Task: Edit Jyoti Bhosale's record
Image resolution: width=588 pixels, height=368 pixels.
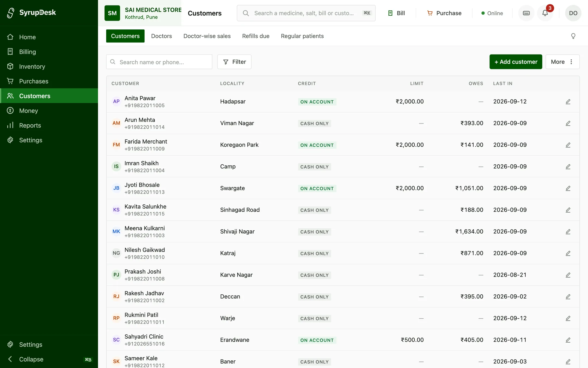Action: tap(568, 188)
